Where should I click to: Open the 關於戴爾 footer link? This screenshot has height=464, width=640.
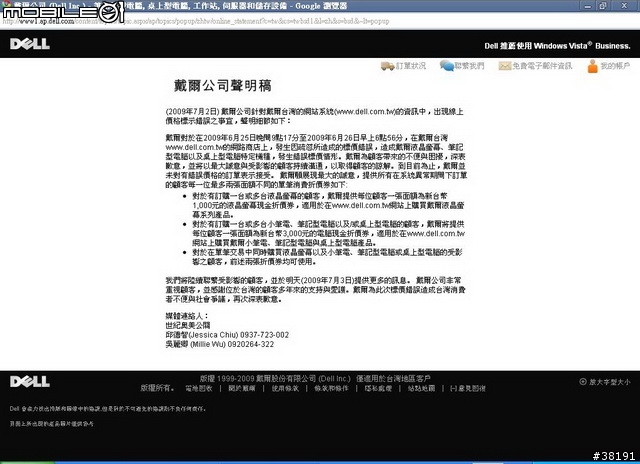click(x=242, y=388)
